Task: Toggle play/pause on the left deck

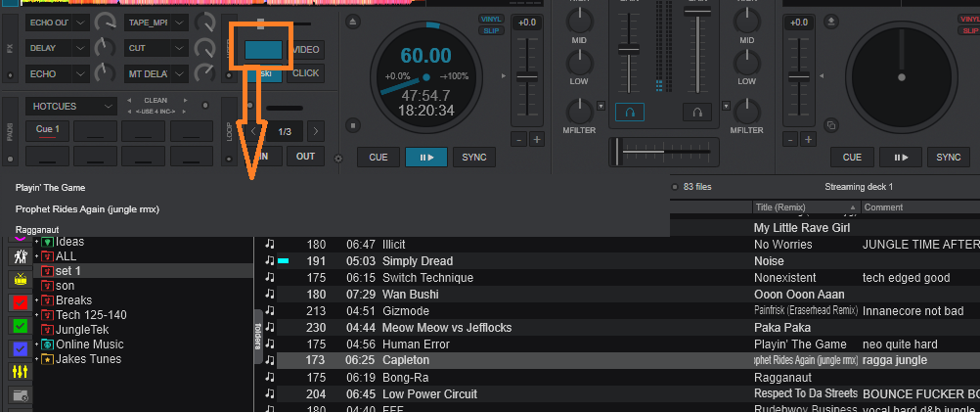Action: pos(425,157)
